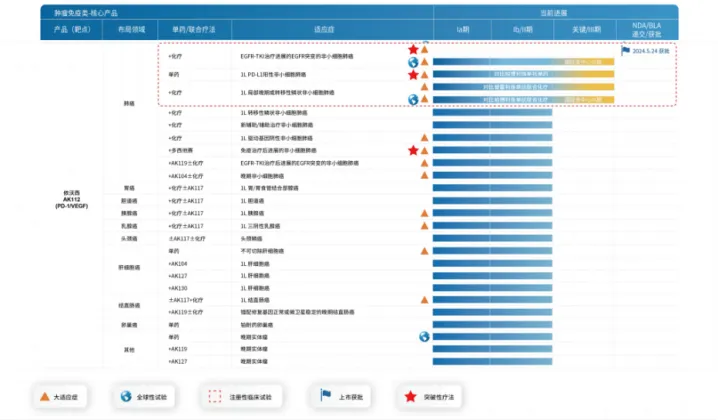Click the orange triangle on 1L 胰腺癌 row
The height and width of the screenshot is (420, 719).
pos(424,213)
